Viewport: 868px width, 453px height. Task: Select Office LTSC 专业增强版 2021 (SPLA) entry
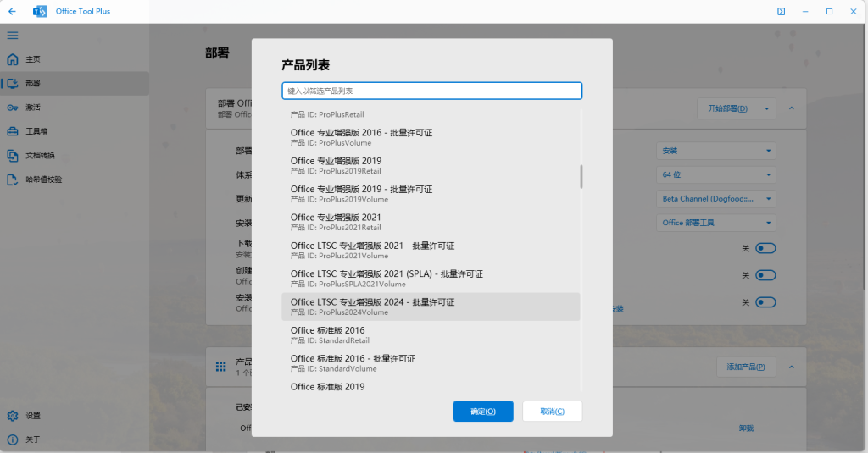[431, 279]
